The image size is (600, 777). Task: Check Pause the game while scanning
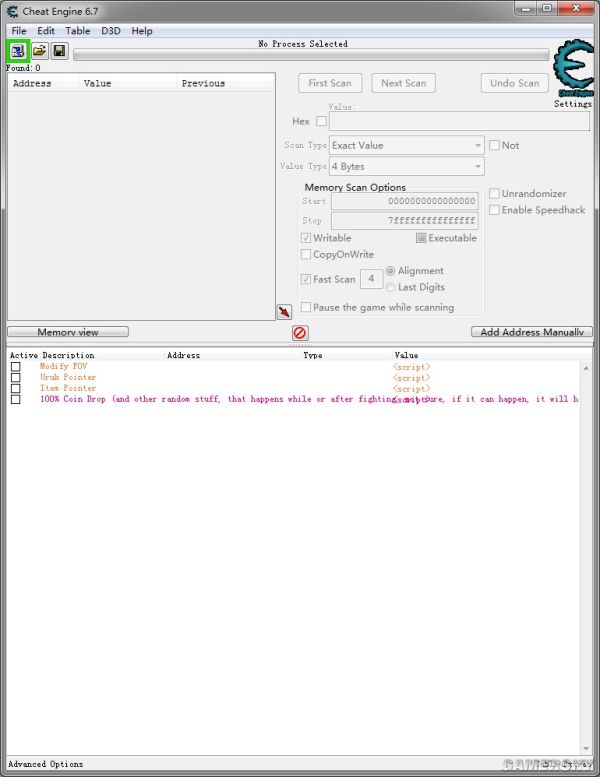(306, 307)
